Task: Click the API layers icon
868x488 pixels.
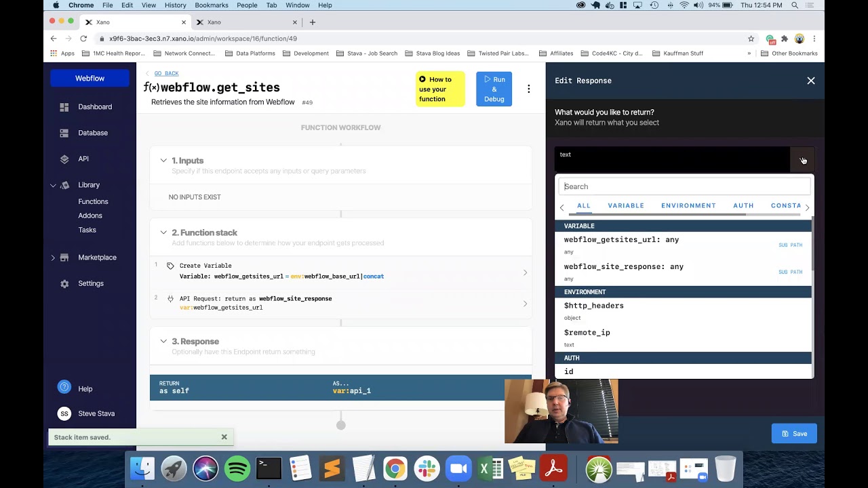Action: point(64,159)
